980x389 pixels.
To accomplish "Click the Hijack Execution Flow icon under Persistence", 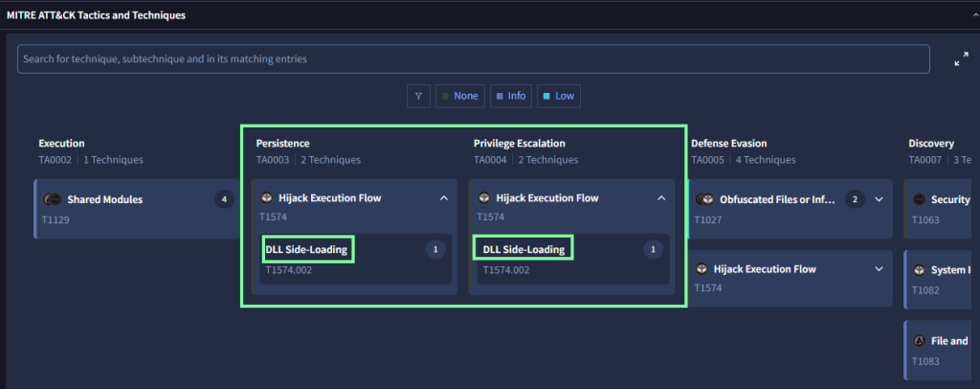I will (x=267, y=198).
